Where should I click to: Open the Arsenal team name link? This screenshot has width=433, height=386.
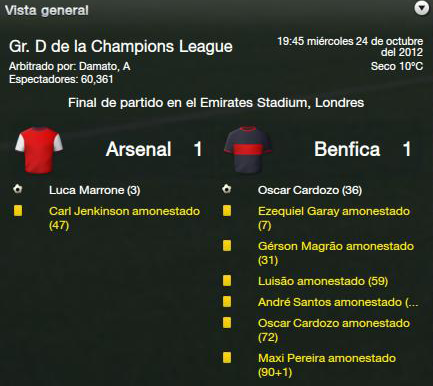point(139,149)
